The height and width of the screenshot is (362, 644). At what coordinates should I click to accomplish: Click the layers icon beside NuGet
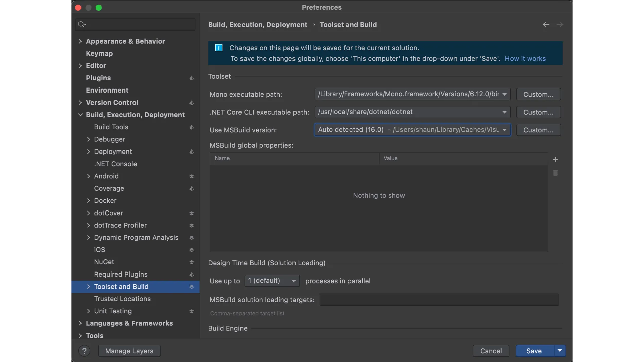point(192,262)
